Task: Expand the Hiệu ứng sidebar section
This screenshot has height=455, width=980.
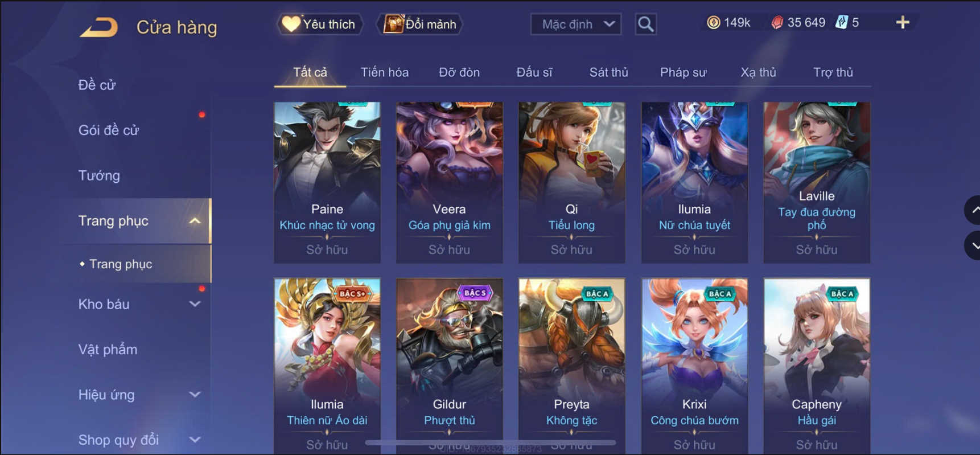Action: [x=195, y=395]
